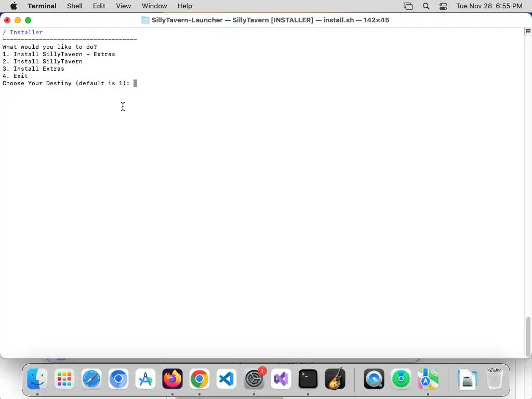
Task: Click the '4. Exit' line
Action: pos(15,76)
